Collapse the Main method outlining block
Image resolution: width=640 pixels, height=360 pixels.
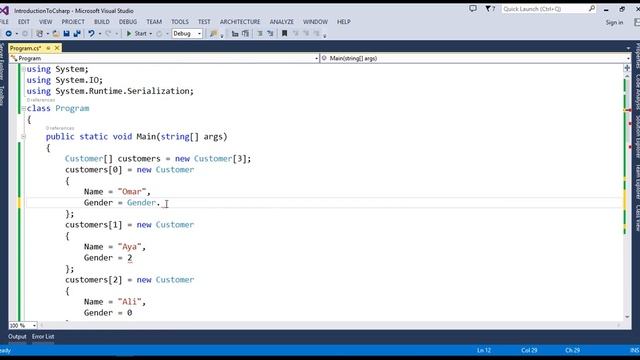23,136
